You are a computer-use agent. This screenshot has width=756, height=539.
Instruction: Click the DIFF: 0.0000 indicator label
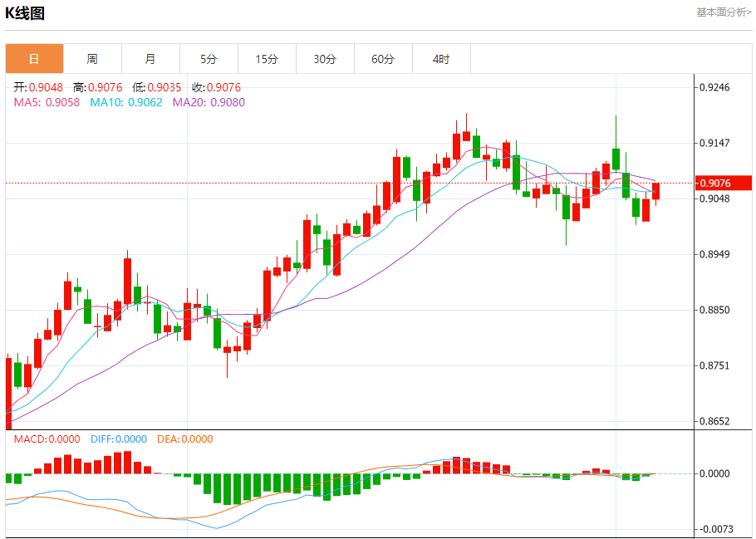point(119,439)
